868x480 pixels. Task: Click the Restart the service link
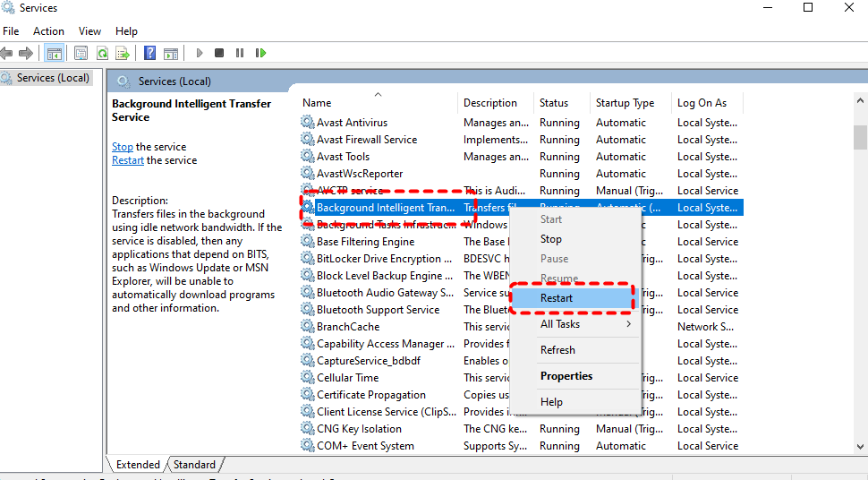(x=128, y=160)
